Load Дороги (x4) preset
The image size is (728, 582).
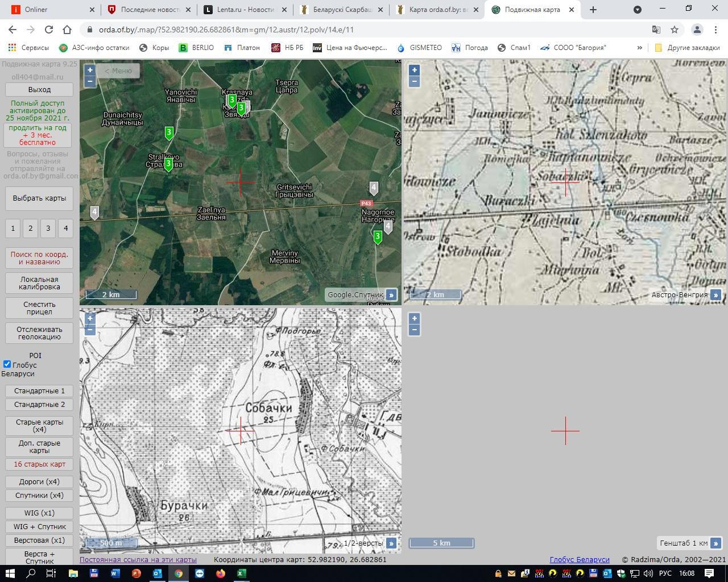[x=39, y=482]
